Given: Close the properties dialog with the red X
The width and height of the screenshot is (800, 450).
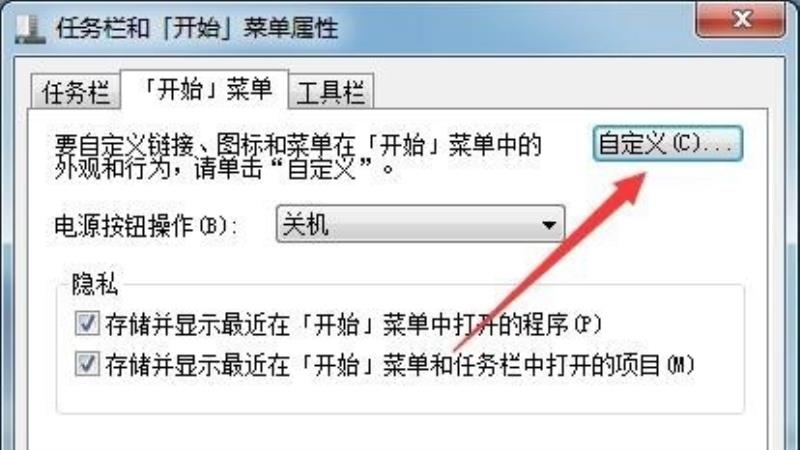Looking at the screenshot, I should [x=740, y=19].
